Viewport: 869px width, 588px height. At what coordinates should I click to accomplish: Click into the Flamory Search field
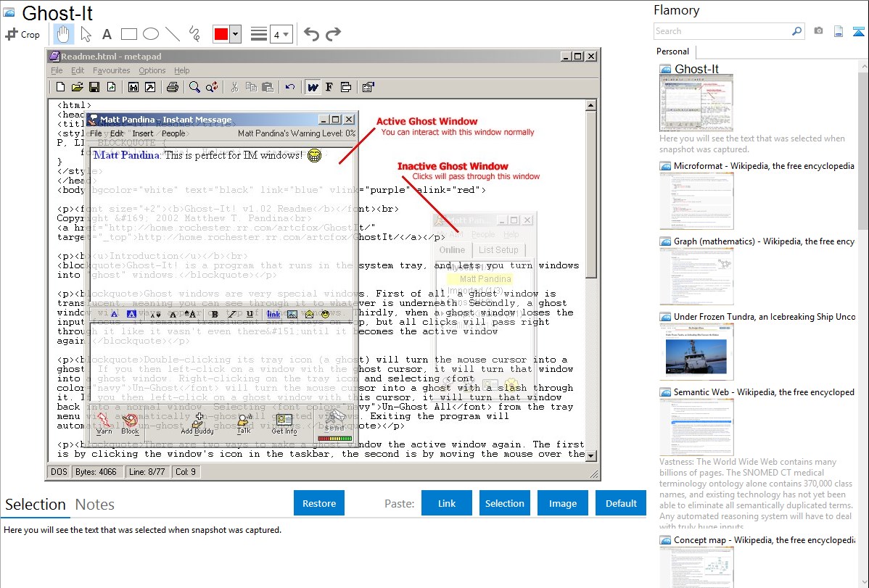pyautogui.click(x=722, y=31)
